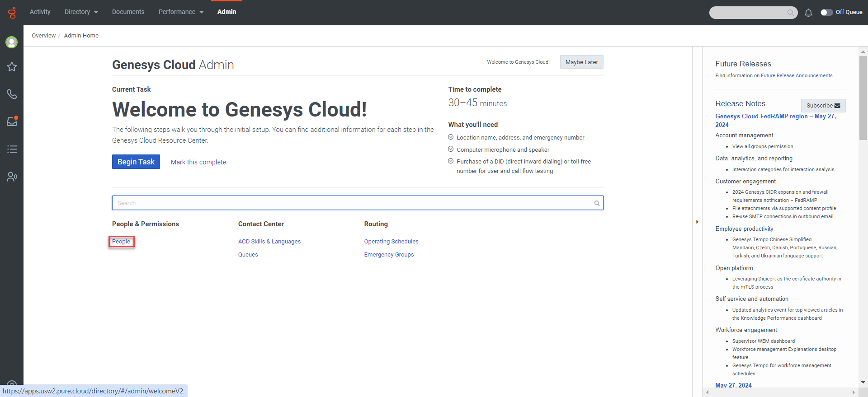Open Future Release Announcements link

tap(797, 75)
